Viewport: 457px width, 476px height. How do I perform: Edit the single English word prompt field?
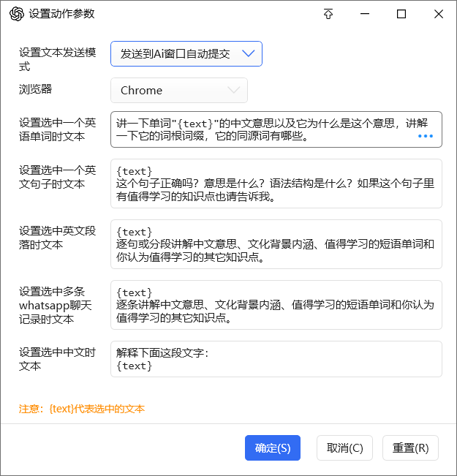tap(276, 129)
